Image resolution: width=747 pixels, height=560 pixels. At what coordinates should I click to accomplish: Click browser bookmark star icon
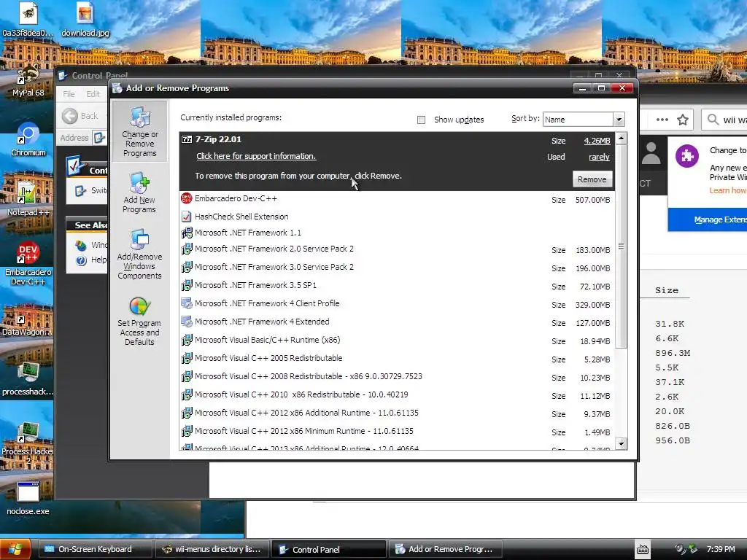click(x=683, y=120)
